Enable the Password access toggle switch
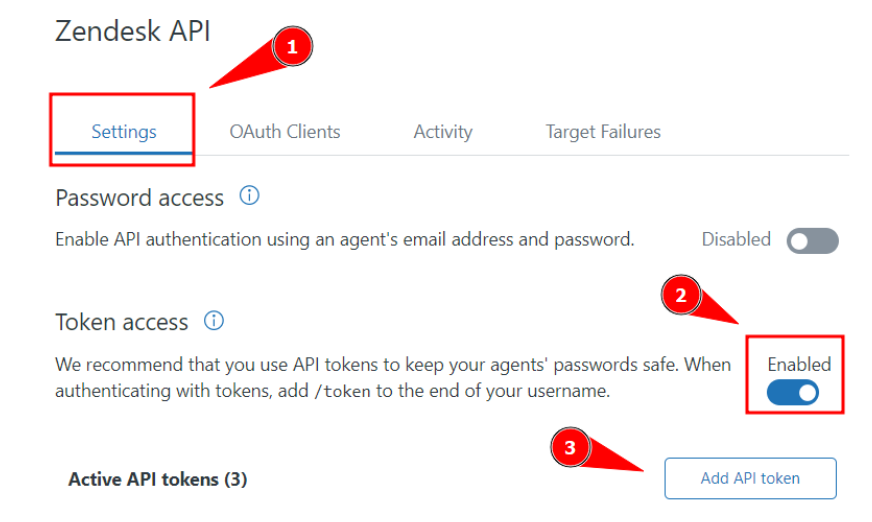Image resolution: width=872 pixels, height=522 pixels. [812, 241]
